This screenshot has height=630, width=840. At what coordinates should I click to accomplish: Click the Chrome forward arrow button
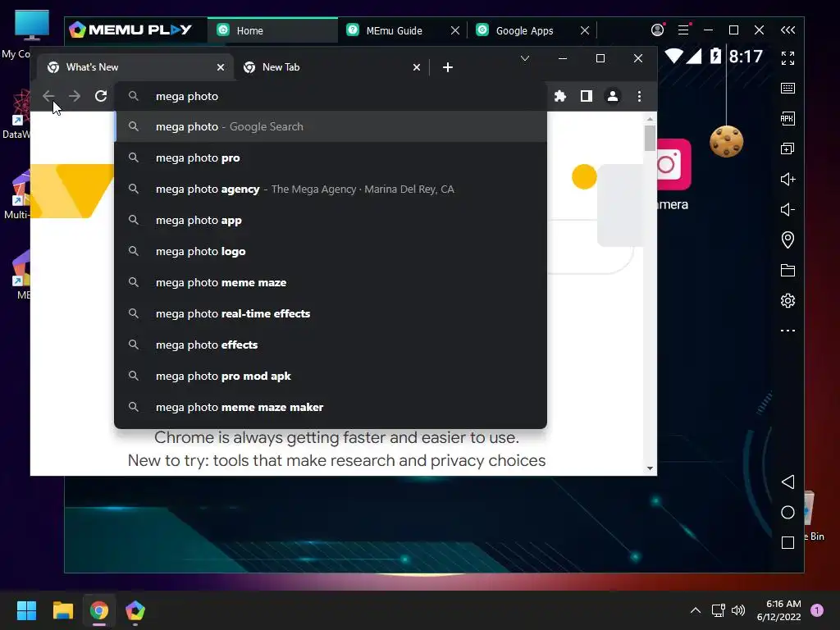75,97
